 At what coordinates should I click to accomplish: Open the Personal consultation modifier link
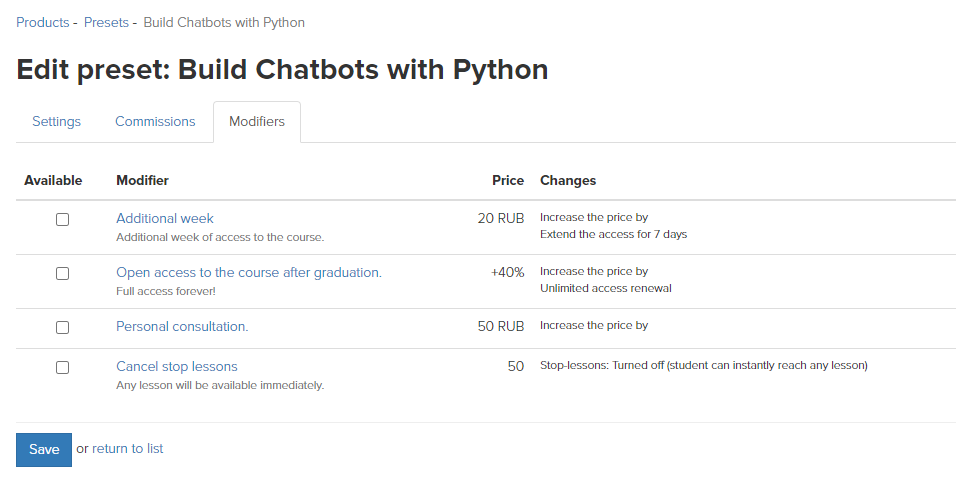pos(182,326)
